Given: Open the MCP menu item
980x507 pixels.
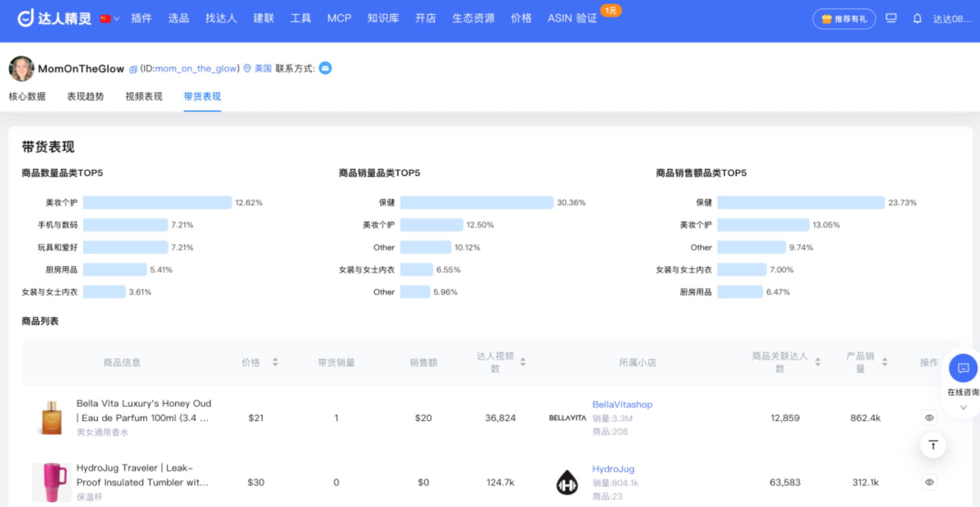Looking at the screenshot, I should click(x=339, y=18).
